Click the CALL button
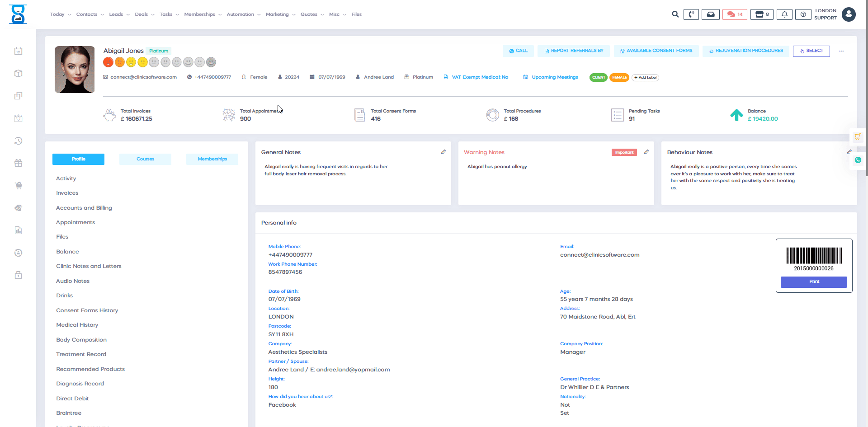Image resolution: width=868 pixels, height=427 pixels. (518, 51)
